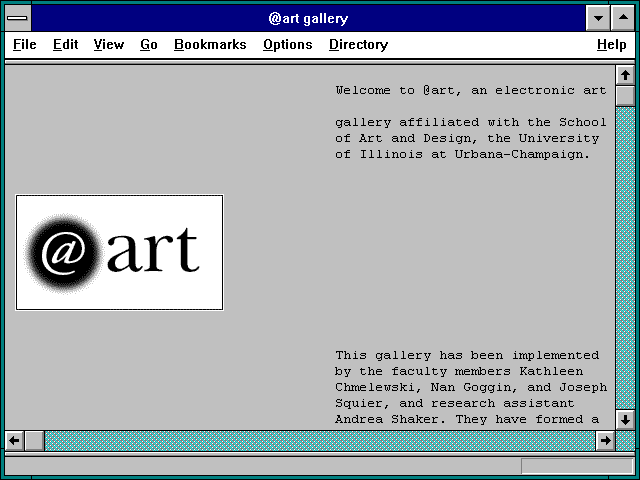Click 'Squier, and research assistant' line
This screenshot has width=640, height=480.
pyautogui.click(x=455, y=403)
